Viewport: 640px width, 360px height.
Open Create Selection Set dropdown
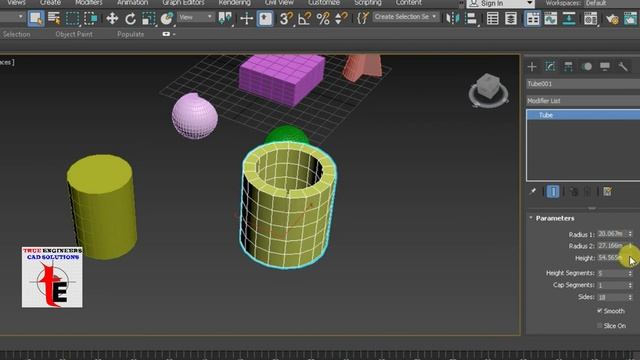coord(405,17)
